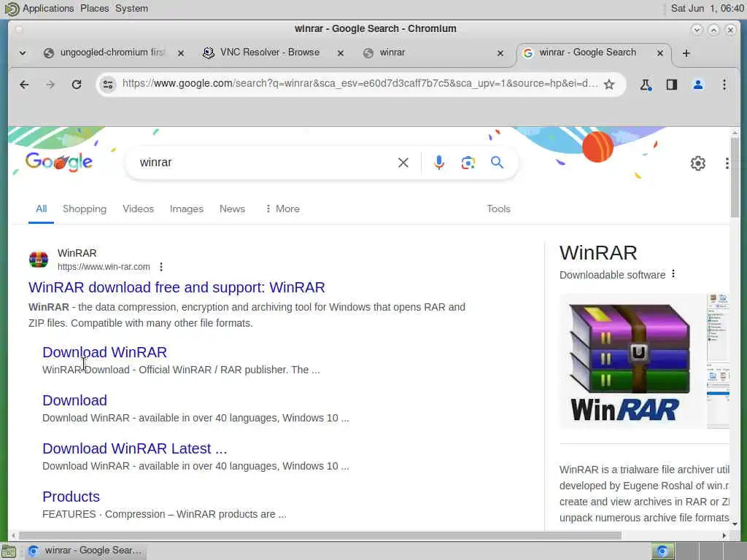Screen dimensions: 747x560
Task: Close the ungoogled-chromium tab
Action: 181,53
